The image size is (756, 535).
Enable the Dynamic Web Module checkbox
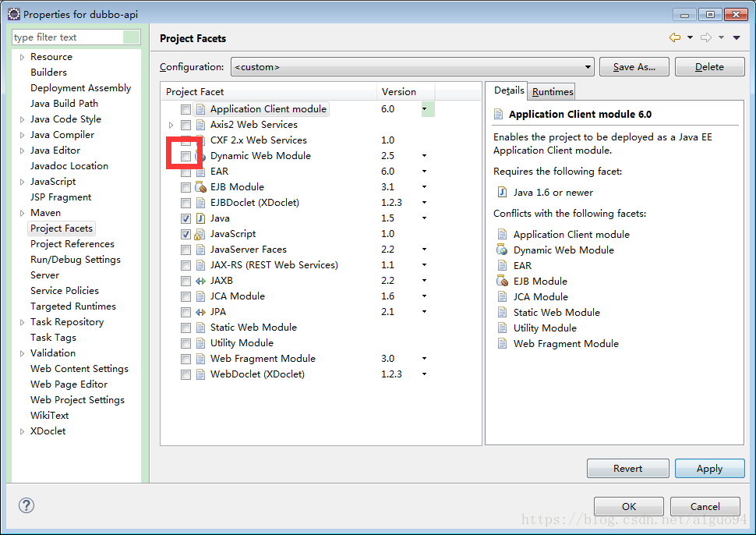click(185, 156)
